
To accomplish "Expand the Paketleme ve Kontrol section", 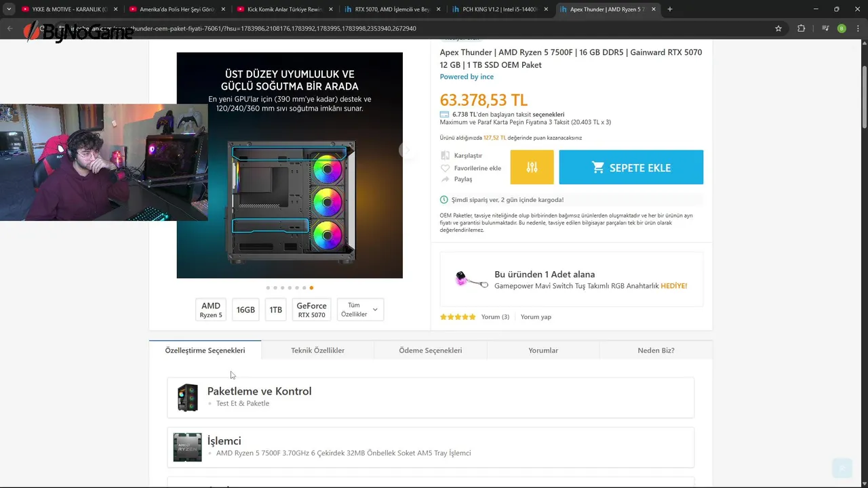I will tap(431, 398).
